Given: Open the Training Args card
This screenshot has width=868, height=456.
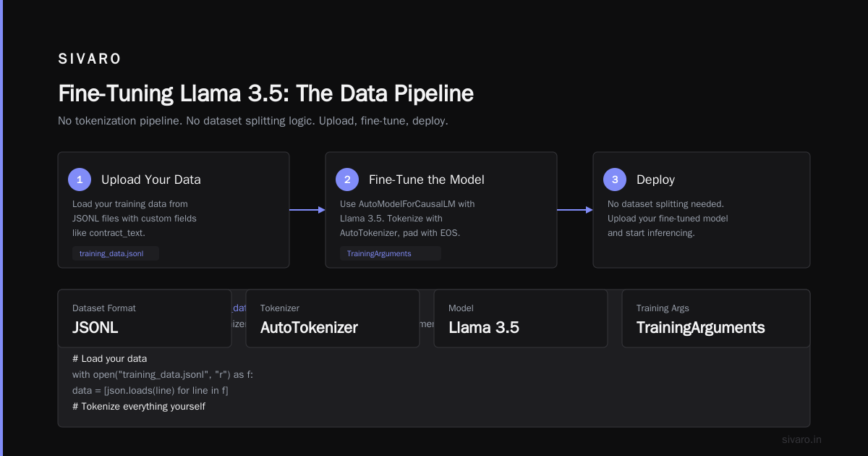Looking at the screenshot, I should [716, 318].
